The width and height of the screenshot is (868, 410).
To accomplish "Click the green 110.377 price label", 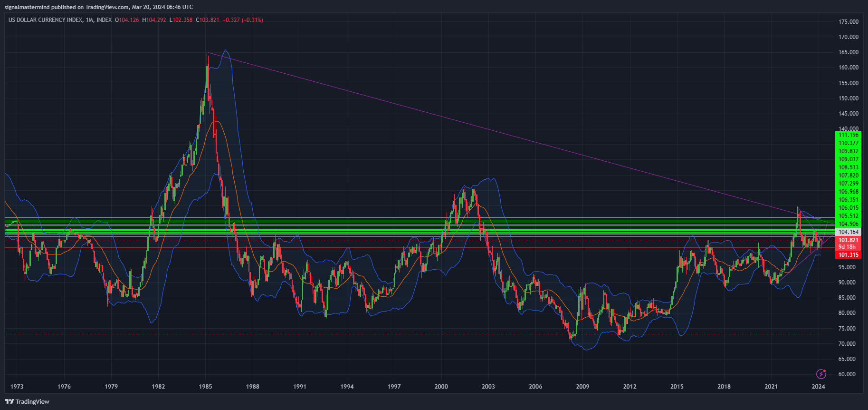I will [x=848, y=143].
